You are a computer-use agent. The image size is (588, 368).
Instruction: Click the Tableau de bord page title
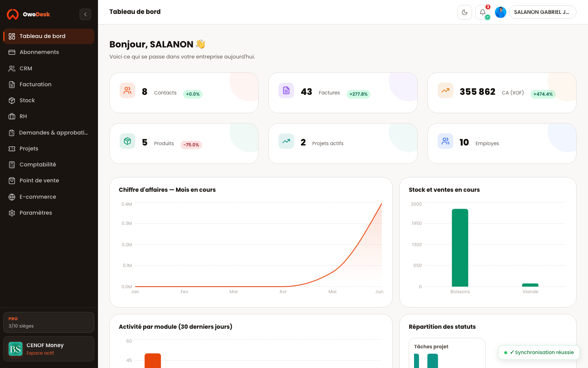point(135,12)
